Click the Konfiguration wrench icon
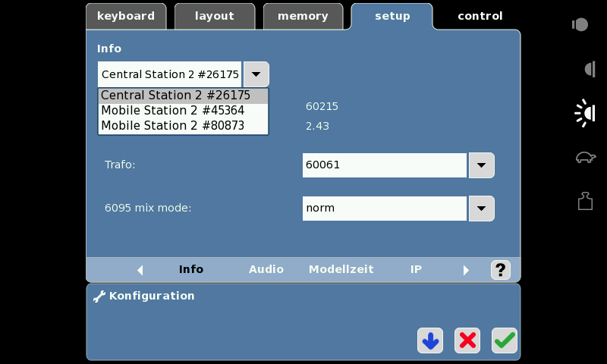The width and height of the screenshot is (607, 364). [99, 297]
